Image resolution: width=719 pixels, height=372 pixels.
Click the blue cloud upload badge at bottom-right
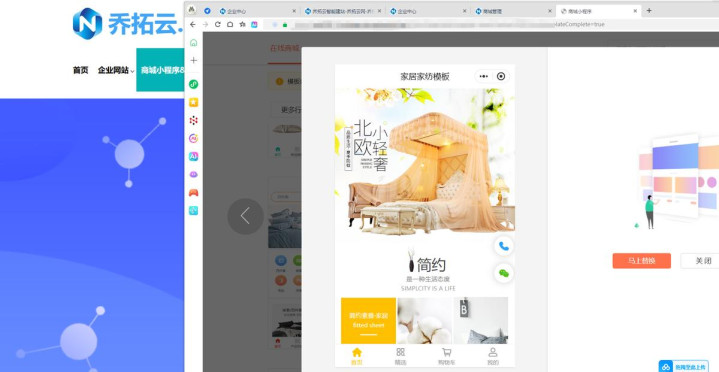(x=684, y=366)
